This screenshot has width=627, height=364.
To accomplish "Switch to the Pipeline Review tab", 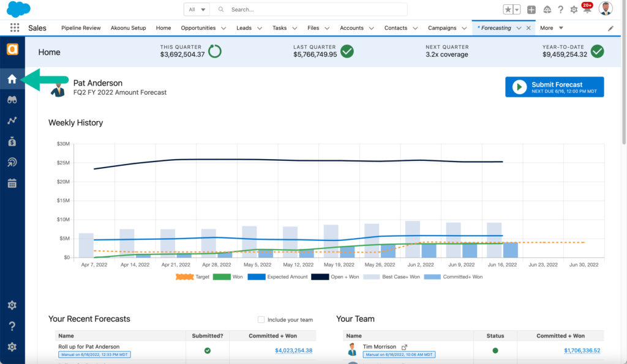I will 81,28.
